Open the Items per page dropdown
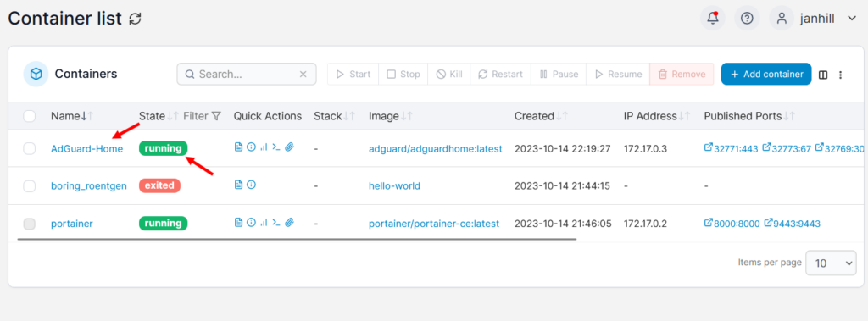 pyautogui.click(x=831, y=263)
